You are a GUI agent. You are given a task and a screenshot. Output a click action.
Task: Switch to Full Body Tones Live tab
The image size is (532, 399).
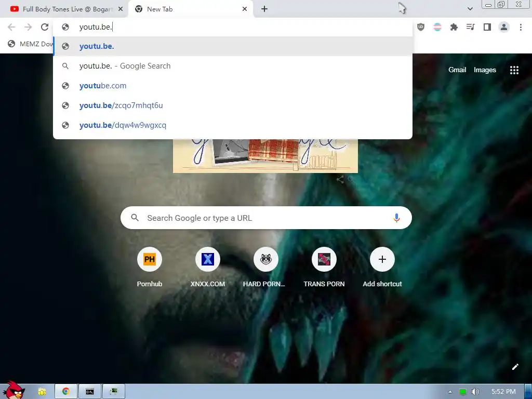coord(64,9)
